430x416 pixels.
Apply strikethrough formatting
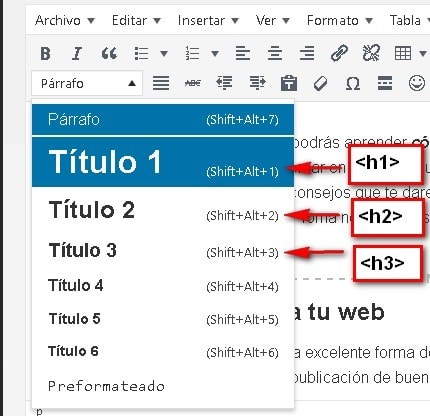pos(193,83)
